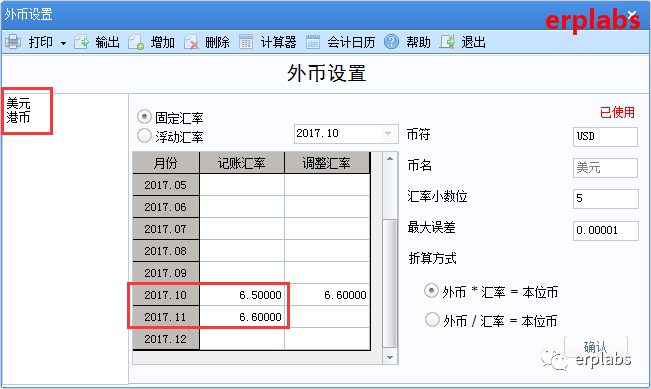Image resolution: width=651 pixels, height=389 pixels.
Task: Select the 浮动汇率 radio button
Action: (x=144, y=135)
